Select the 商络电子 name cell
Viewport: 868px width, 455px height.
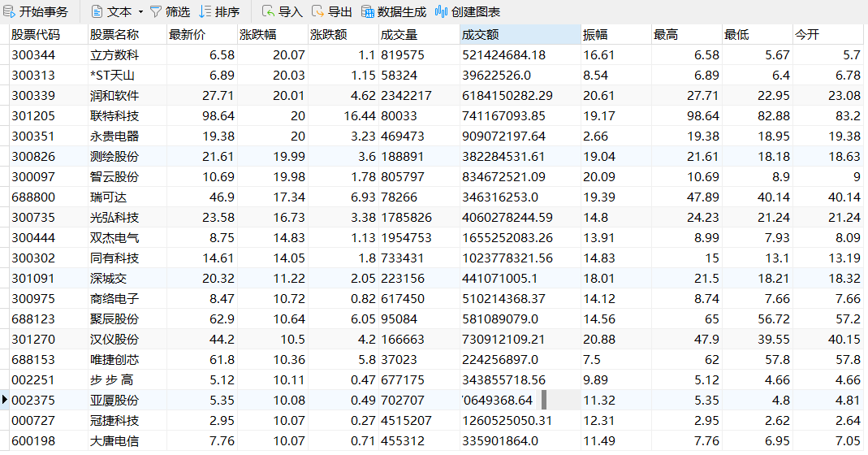tap(127, 299)
